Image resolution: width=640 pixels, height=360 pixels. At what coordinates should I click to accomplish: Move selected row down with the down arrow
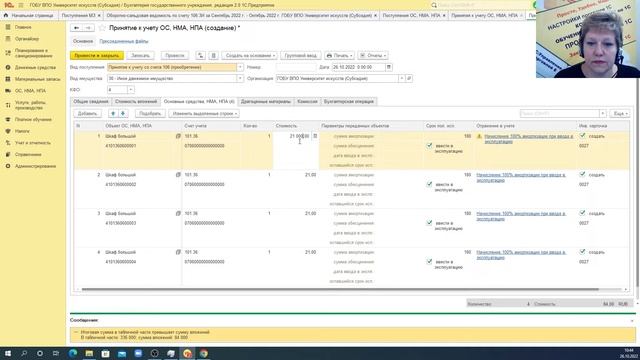[123, 113]
